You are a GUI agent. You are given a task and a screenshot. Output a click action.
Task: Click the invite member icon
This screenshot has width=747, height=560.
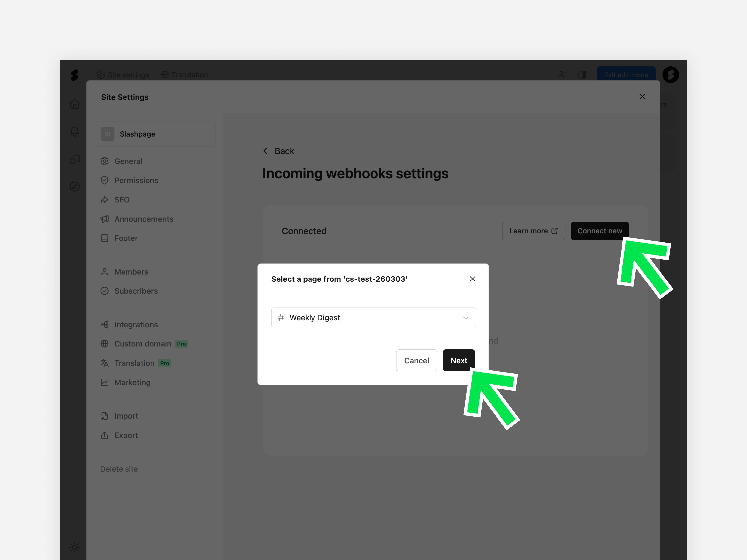[x=562, y=75]
